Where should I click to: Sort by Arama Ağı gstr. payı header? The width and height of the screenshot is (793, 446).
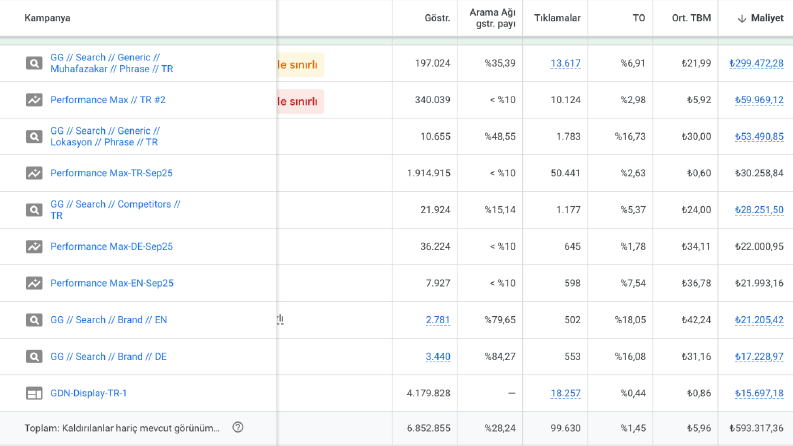[x=492, y=18]
